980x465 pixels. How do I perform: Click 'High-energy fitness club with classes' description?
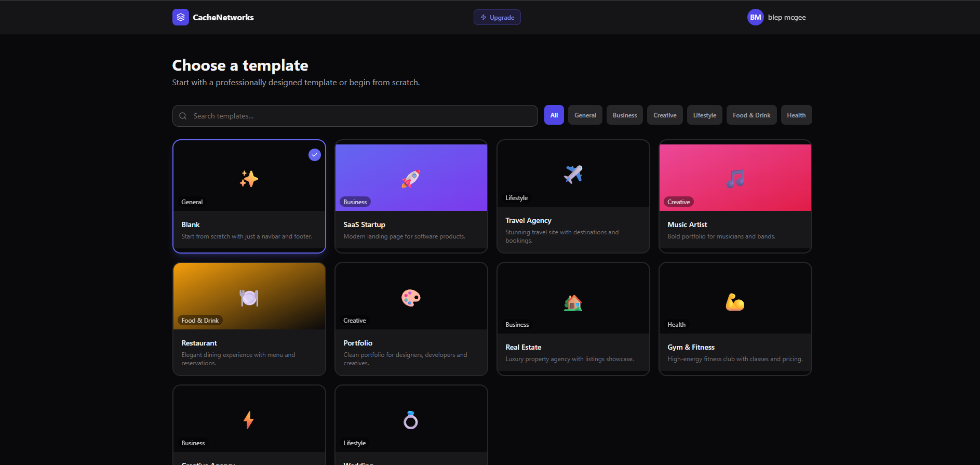click(x=735, y=359)
